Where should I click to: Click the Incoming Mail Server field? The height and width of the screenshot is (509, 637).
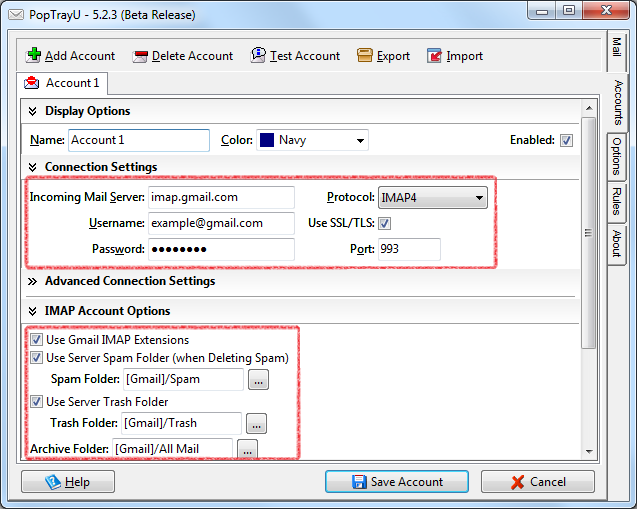(221, 198)
